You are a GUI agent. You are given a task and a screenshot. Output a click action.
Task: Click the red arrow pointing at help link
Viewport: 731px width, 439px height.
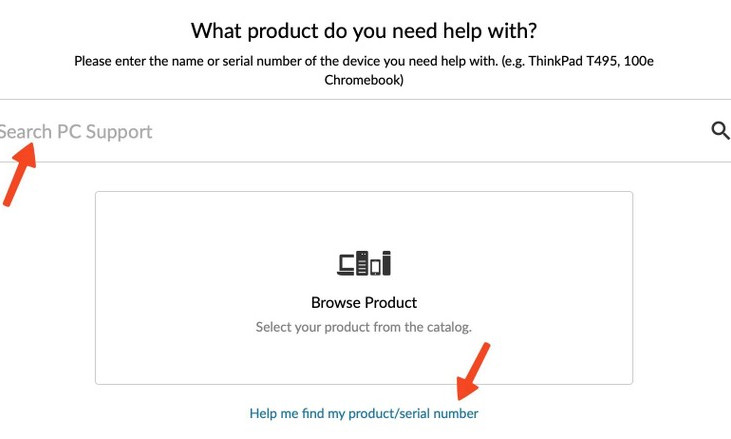473,371
